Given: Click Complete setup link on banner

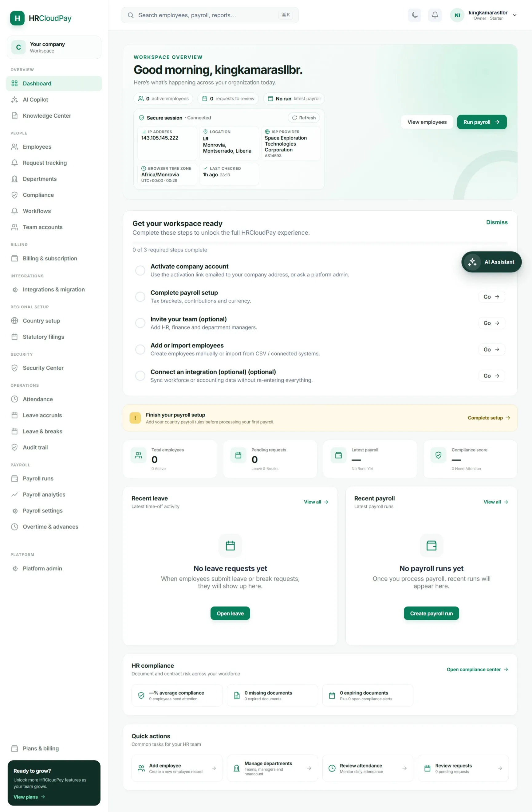Looking at the screenshot, I should click(x=489, y=418).
